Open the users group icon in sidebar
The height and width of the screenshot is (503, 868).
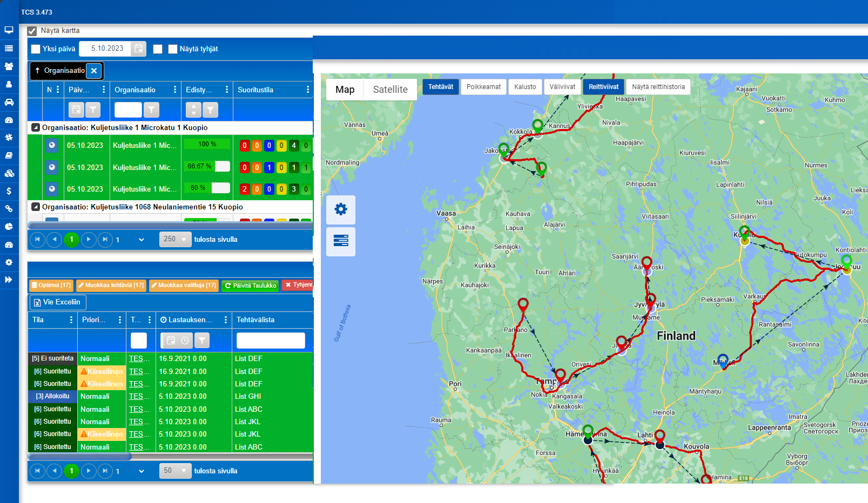pos(9,66)
